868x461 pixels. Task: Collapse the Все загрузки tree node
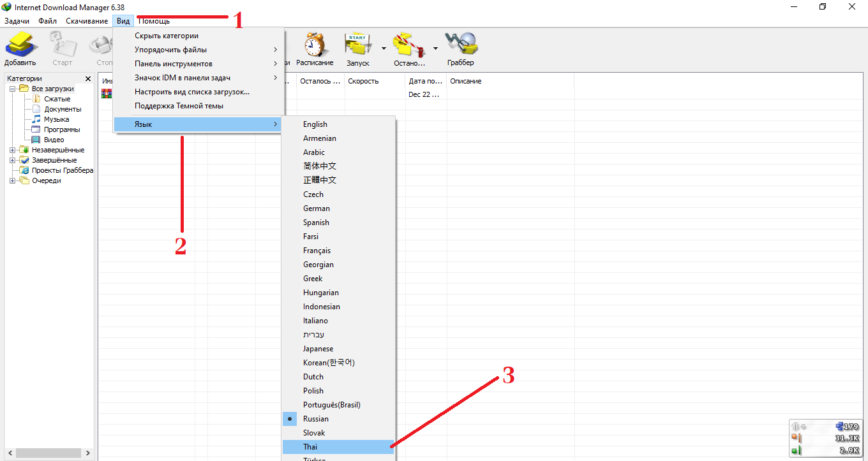pos(13,89)
